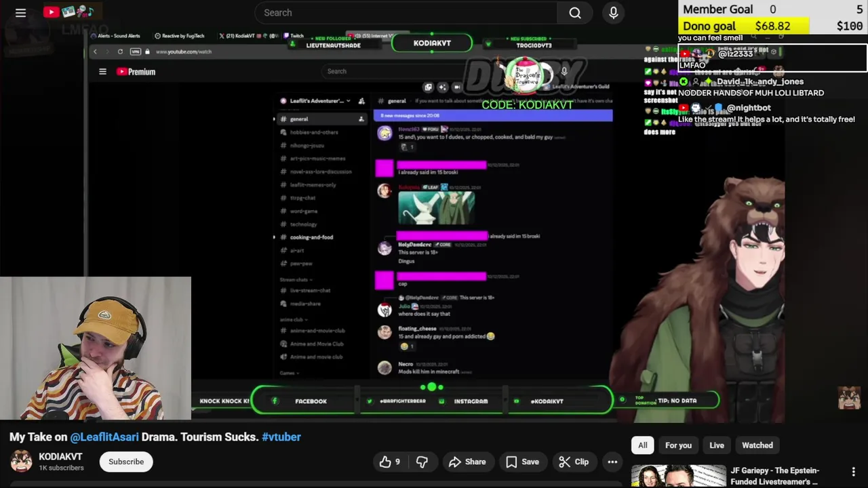Open the media-share channel
This screenshot has height=488, width=868.
click(x=305, y=304)
